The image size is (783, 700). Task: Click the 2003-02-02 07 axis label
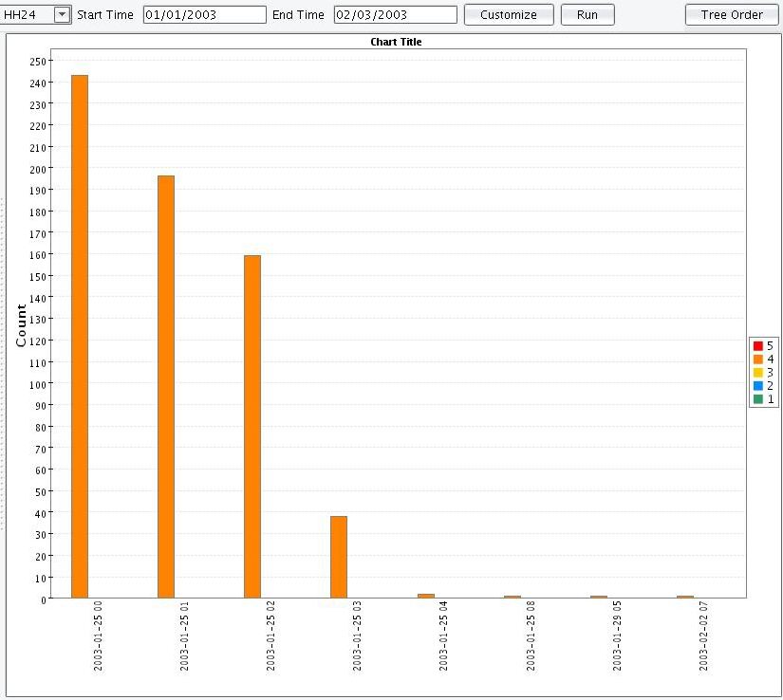(x=703, y=636)
